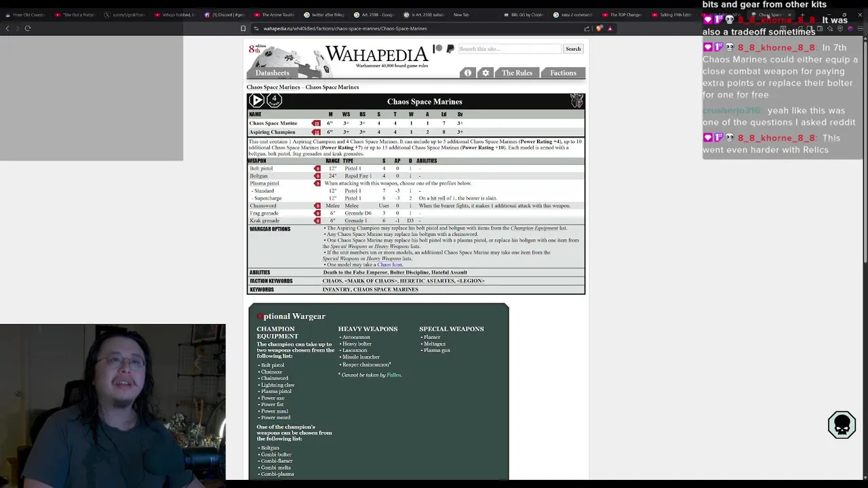Click points tag beside Boltgun
The height and width of the screenshot is (488, 868).
(317, 176)
